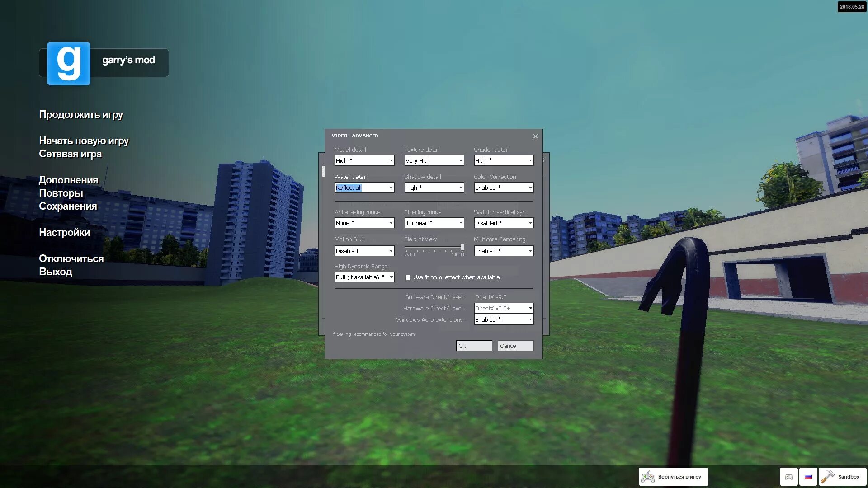The width and height of the screenshot is (868, 488).
Task: Click the keyboard/controller icon in taskbar
Action: [x=788, y=476]
